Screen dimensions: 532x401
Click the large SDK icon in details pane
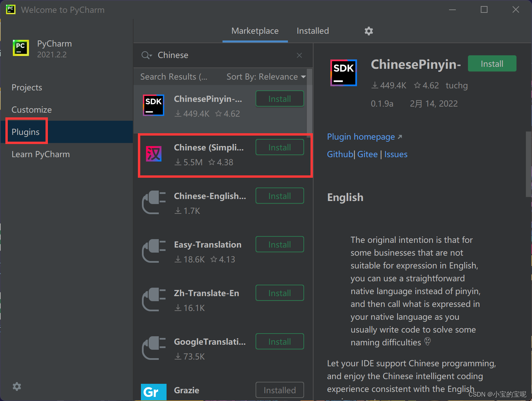pyautogui.click(x=344, y=73)
